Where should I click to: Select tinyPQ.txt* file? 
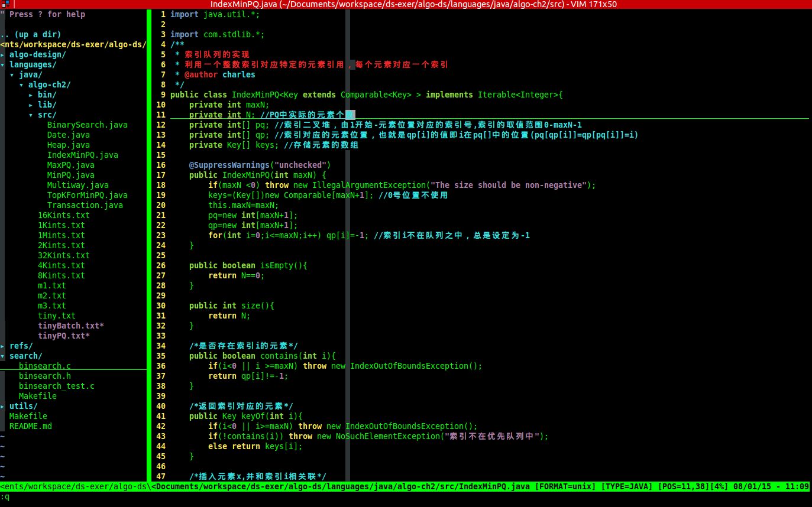click(63, 336)
